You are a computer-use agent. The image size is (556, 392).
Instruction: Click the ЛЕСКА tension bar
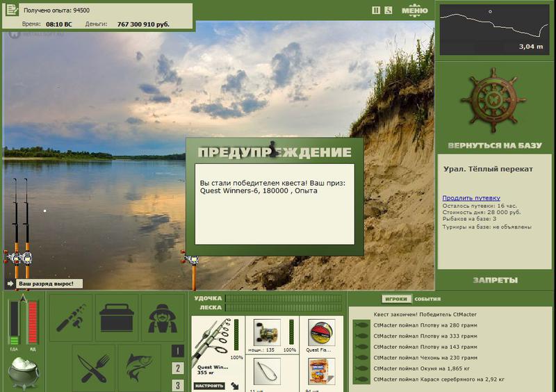pyautogui.click(x=284, y=308)
